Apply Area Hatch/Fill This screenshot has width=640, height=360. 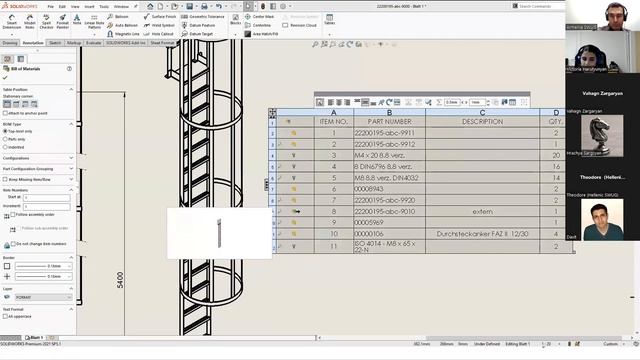(261, 34)
